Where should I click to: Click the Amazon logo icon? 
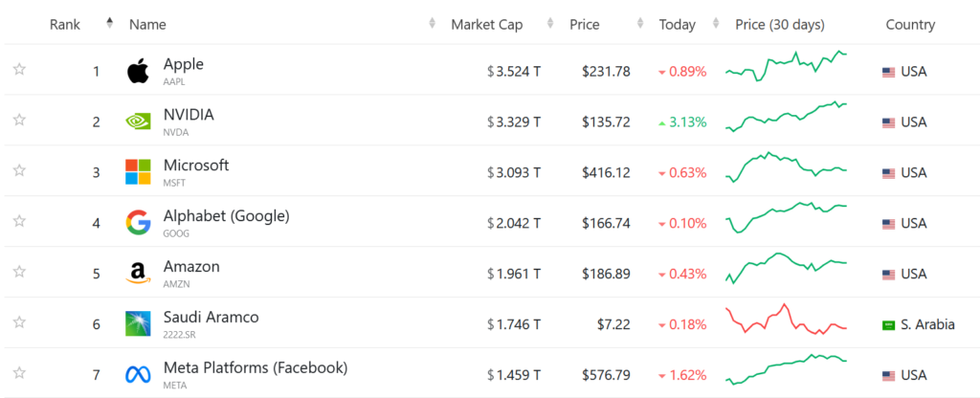pos(138,274)
